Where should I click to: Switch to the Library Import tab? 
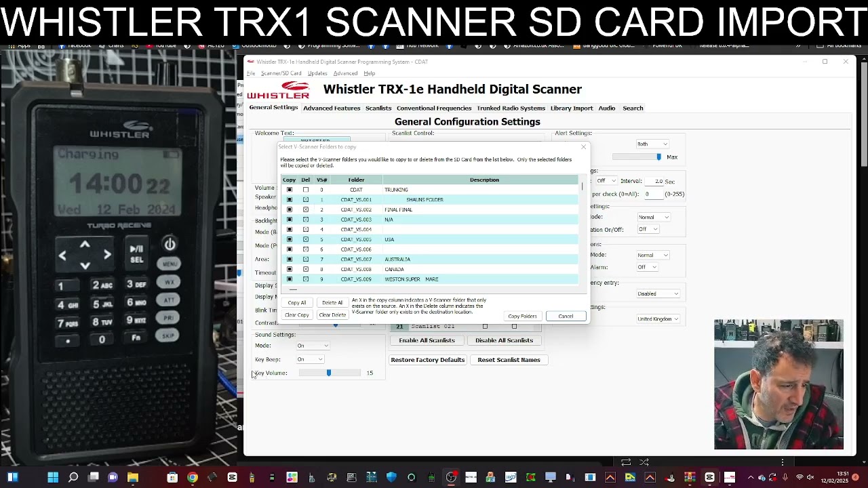[572, 108]
